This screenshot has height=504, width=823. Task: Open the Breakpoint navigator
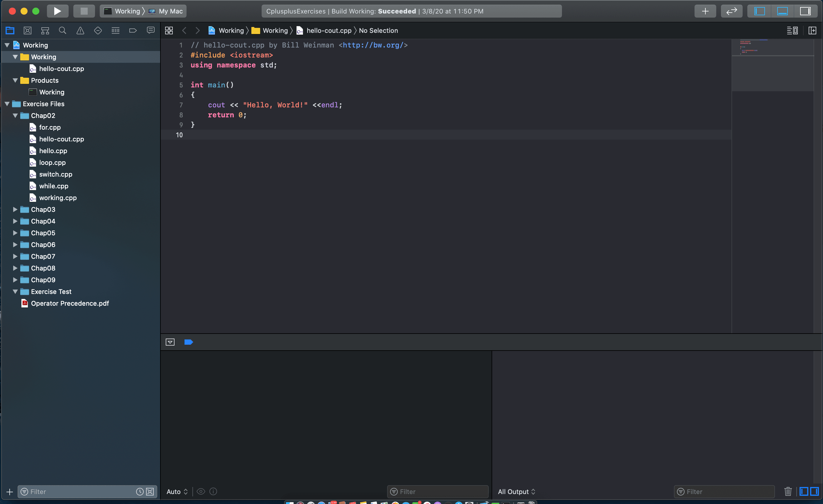point(133,30)
